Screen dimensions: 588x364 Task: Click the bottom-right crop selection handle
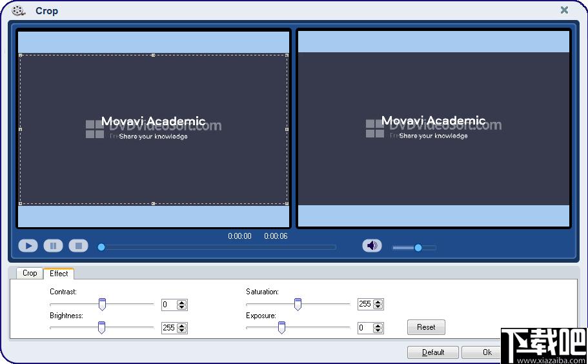(x=287, y=203)
